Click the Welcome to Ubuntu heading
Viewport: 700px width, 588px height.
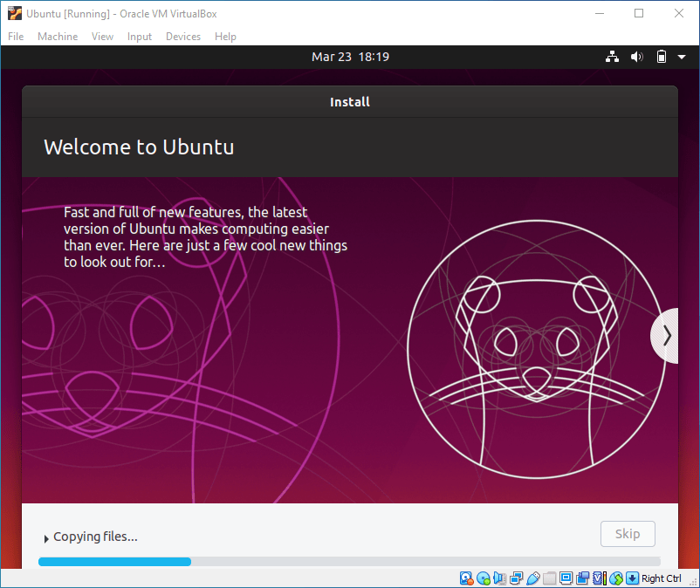pos(139,147)
